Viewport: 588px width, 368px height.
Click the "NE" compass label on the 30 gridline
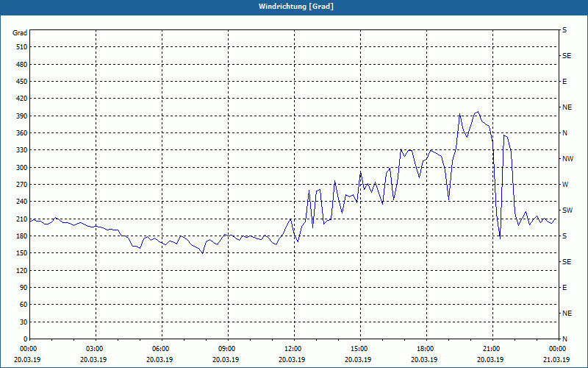(567, 314)
